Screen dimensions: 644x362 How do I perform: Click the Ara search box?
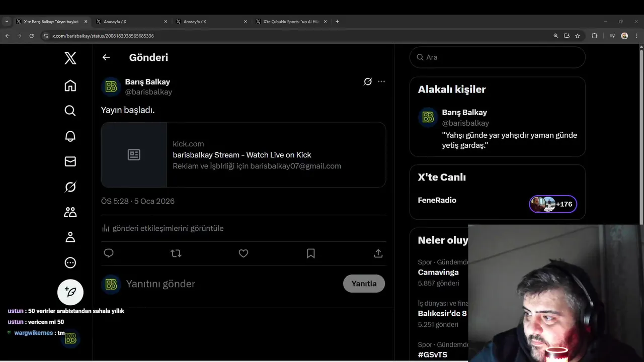point(498,57)
